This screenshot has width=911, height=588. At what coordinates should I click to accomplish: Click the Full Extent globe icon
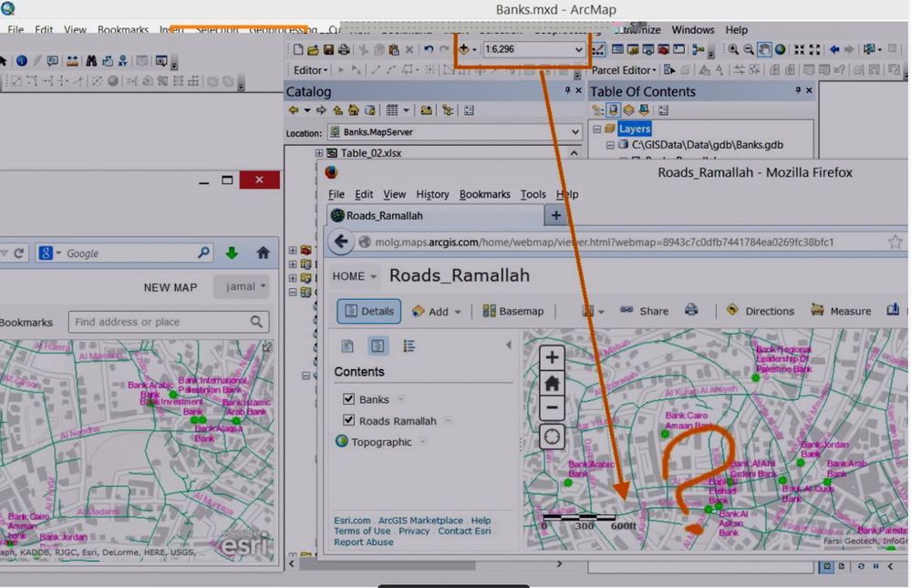[781, 49]
